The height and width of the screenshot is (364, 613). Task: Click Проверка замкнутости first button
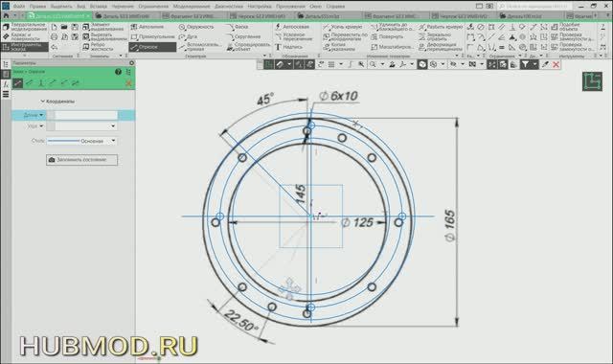click(x=573, y=36)
